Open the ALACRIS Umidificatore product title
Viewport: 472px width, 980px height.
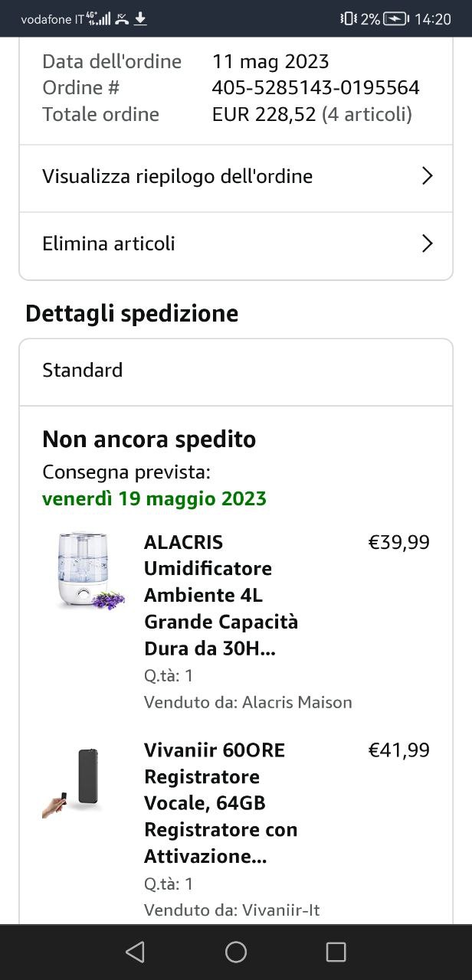(221, 596)
